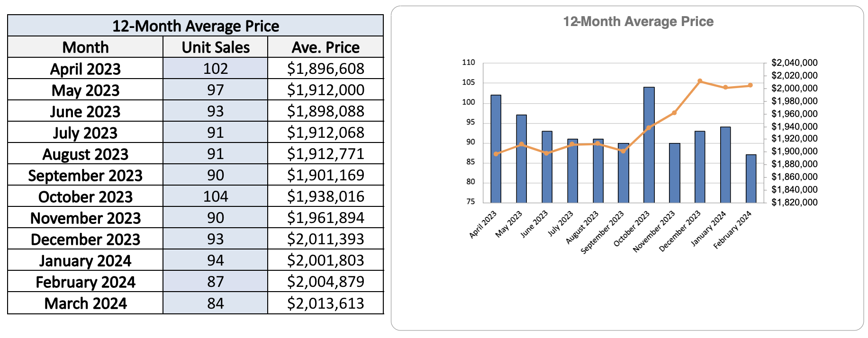The width and height of the screenshot is (868, 338).
Task: Click the 'December 2023' x-axis label
Action: point(680,231)
